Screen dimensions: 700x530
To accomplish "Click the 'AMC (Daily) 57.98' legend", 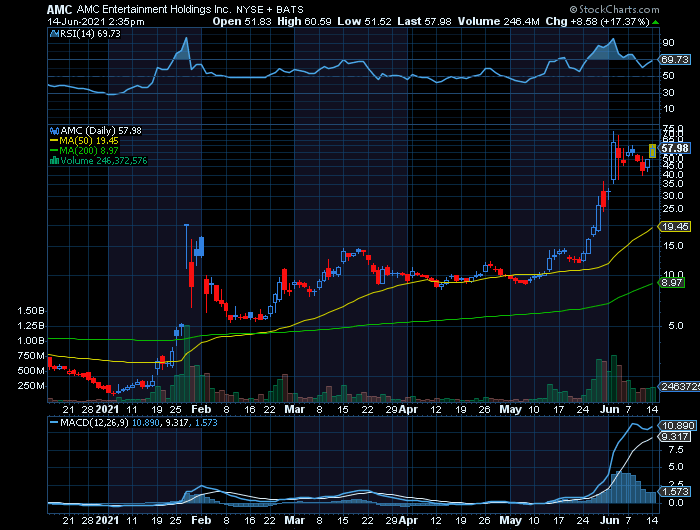I will [x=101, y=131].
